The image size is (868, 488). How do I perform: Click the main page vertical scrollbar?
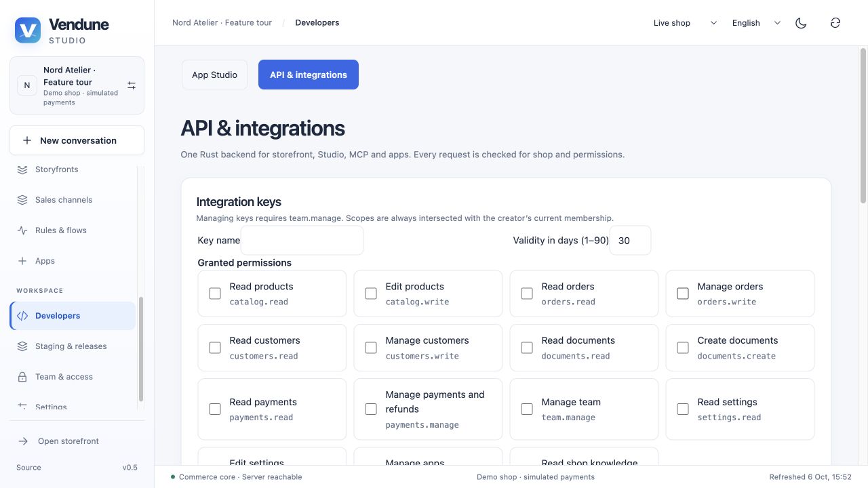pos(863,125)
